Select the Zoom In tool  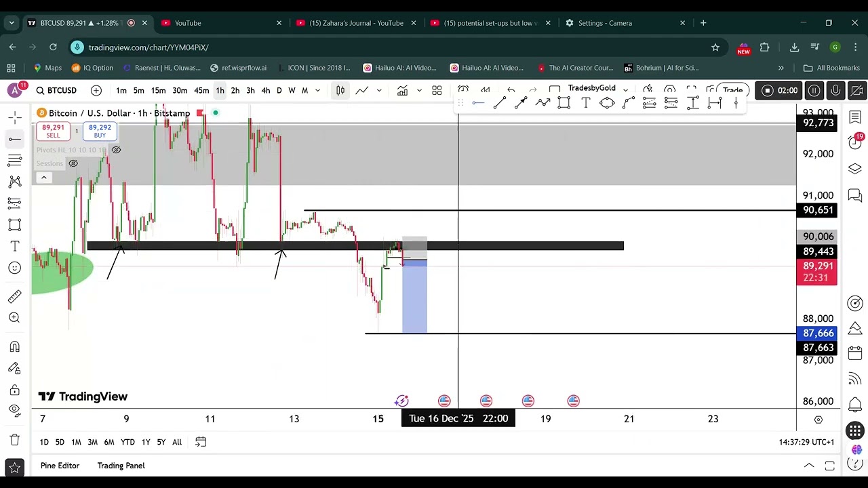(14, 317)
